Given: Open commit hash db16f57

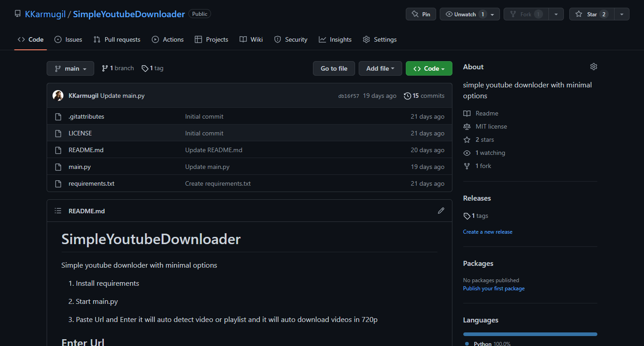Looking at the screenshot, I should coord(349,96).
